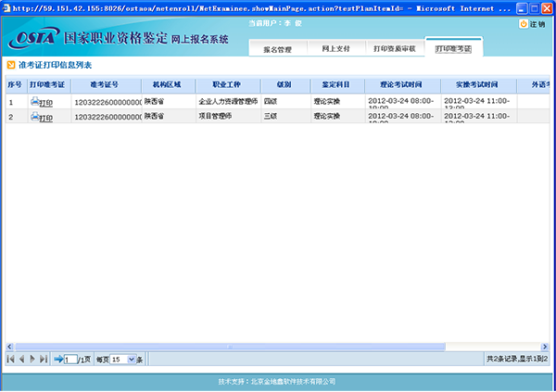Click the 注销 logout link
The width and height of the screenshot is (556, 392).
tap(537, 24)
